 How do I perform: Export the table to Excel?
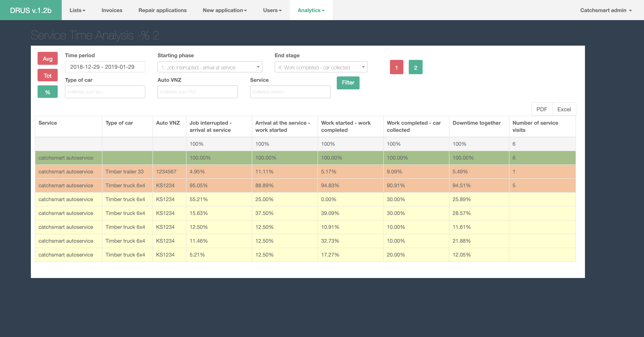[564, 109]
